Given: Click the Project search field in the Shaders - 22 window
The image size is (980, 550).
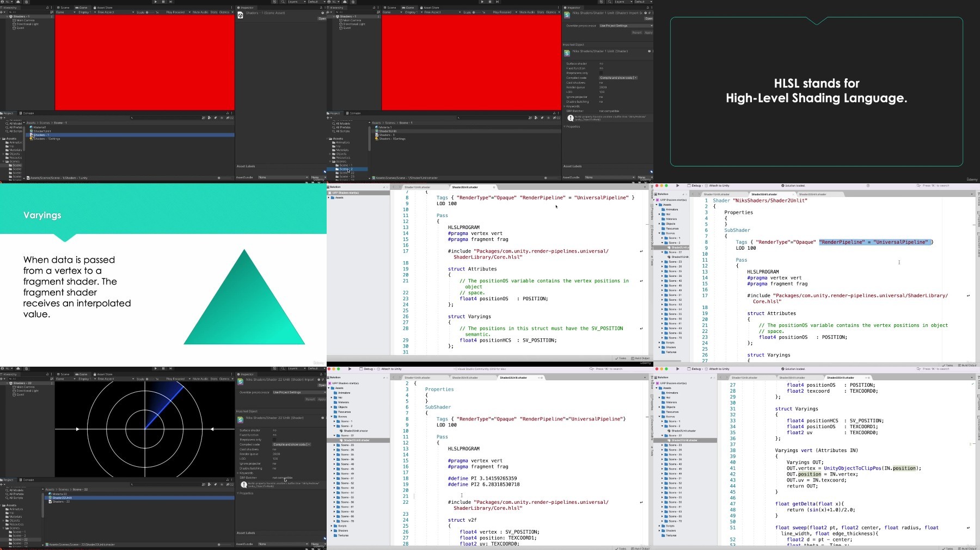Looking at the screenshot, I should pos(165,484).
